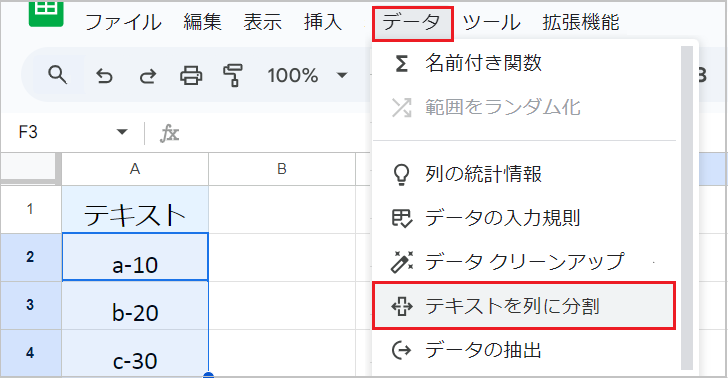Redo the last undone action
Screen dimensions: 728x378
[x=148, y=75]
